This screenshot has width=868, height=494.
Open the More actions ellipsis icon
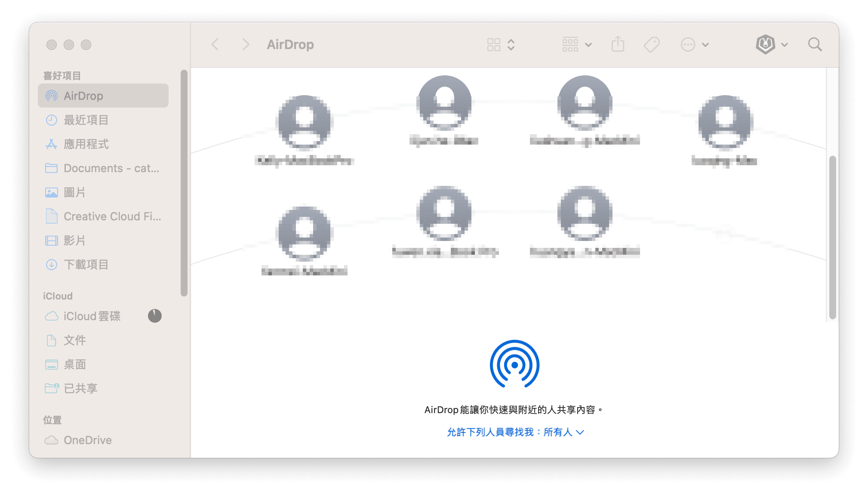click(688, 44)
